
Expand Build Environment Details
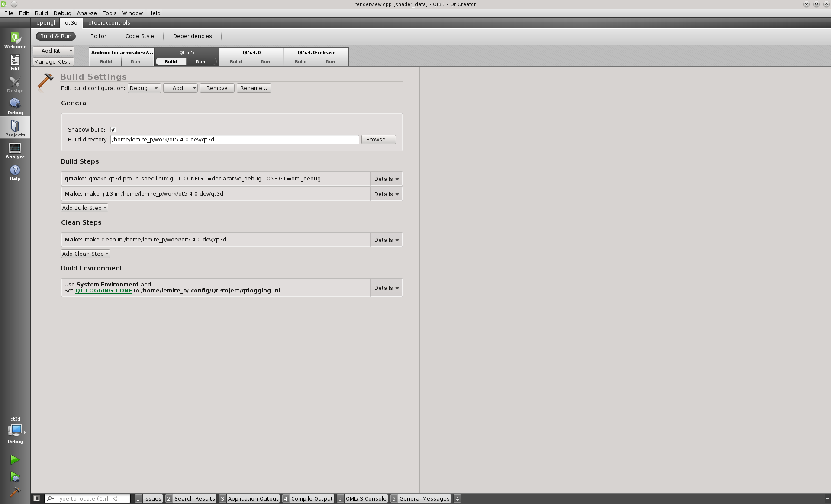point(387,288)
